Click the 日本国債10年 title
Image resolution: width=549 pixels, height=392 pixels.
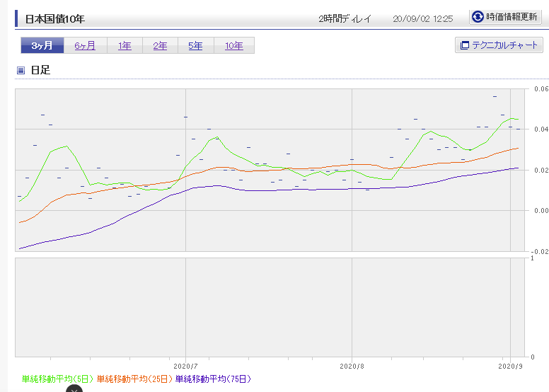click(55, 19)
